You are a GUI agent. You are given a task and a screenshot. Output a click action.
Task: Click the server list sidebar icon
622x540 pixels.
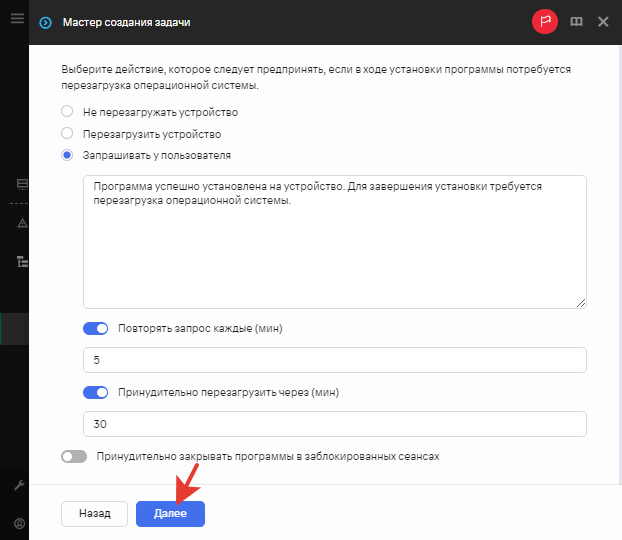coord(23,184)
